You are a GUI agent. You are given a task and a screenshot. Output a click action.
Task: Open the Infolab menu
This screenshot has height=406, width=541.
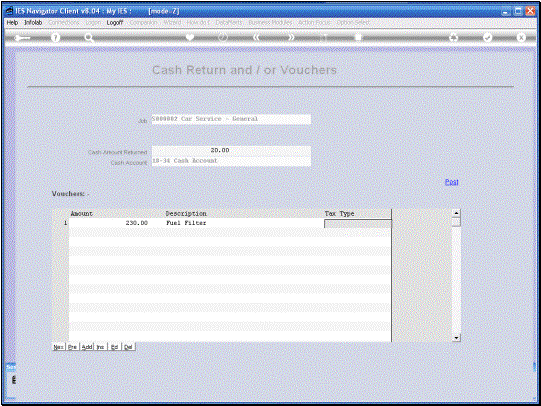pos(33,22)
